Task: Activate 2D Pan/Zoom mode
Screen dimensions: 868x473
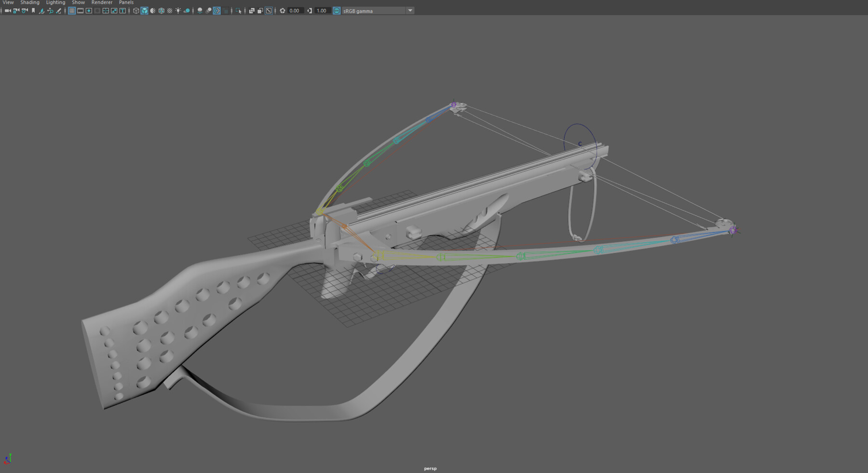Action: tap(51, 11)
